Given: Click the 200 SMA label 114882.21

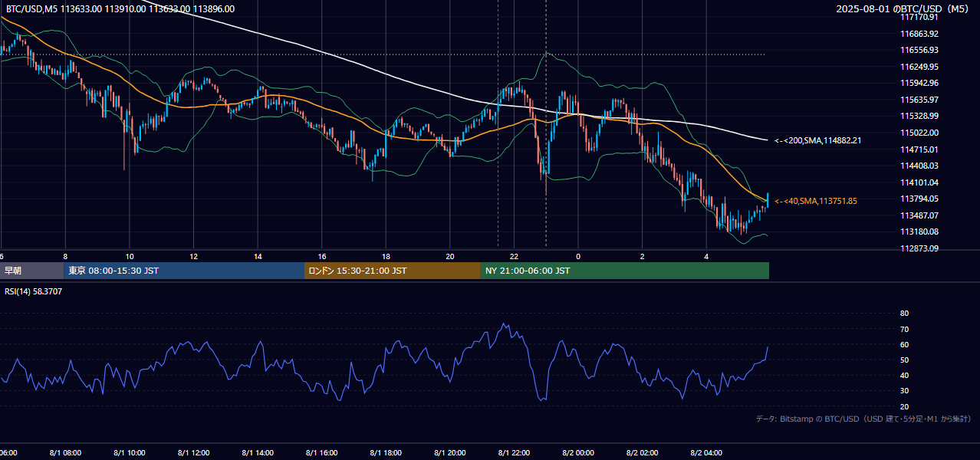Looking at the screenshot, I should (x=818, y=140).
